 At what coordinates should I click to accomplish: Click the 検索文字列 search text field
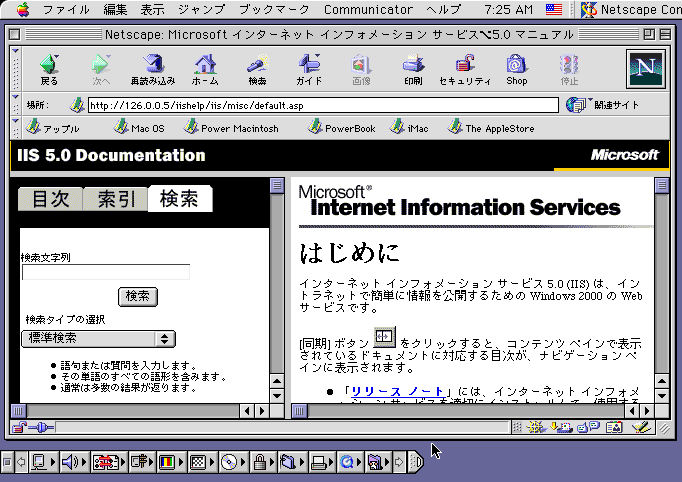(106, 272)
